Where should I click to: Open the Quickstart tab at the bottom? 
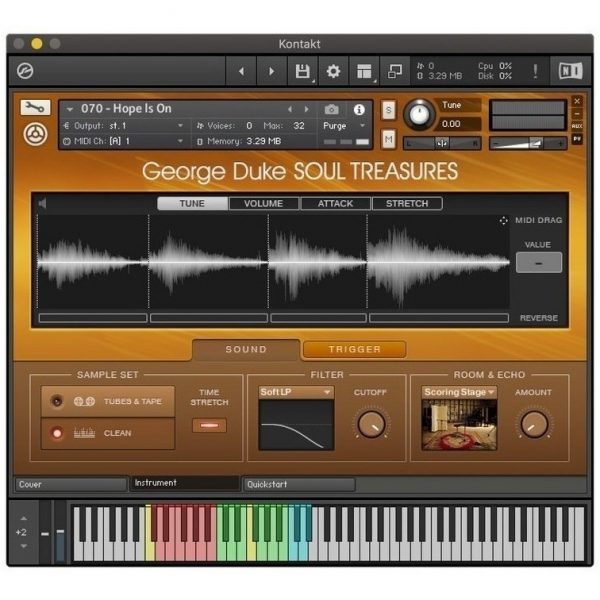pos(300,484)
